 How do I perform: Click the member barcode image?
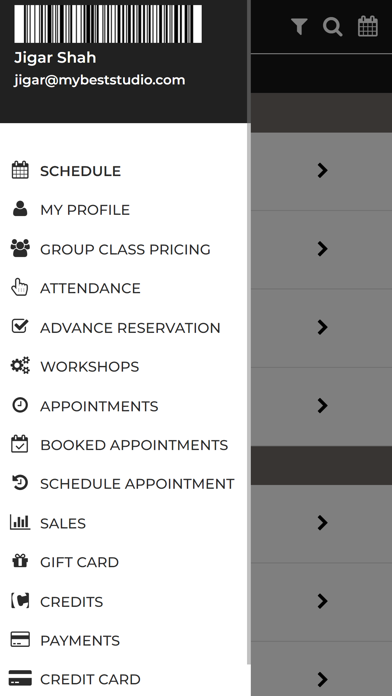(108, 24)
